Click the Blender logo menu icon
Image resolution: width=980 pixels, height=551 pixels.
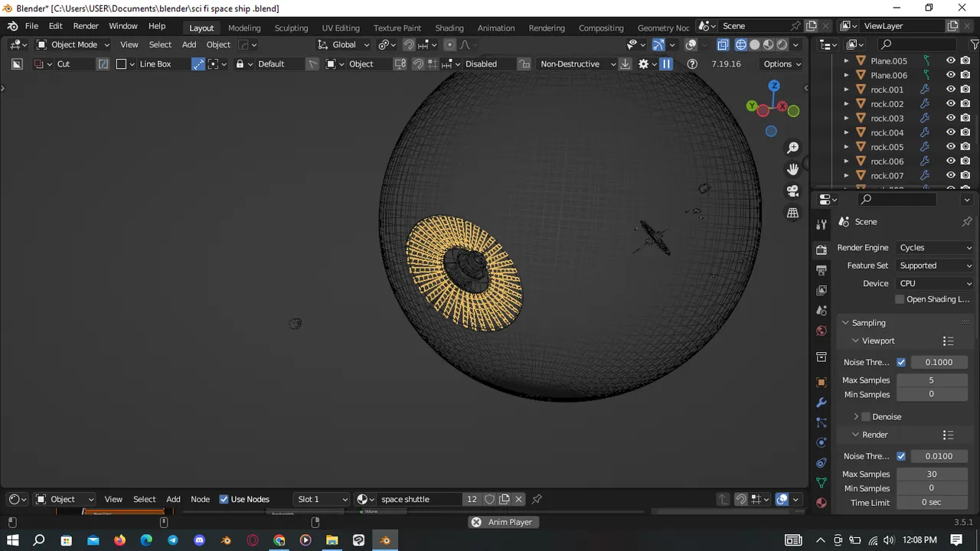click(x=13, y=26)
